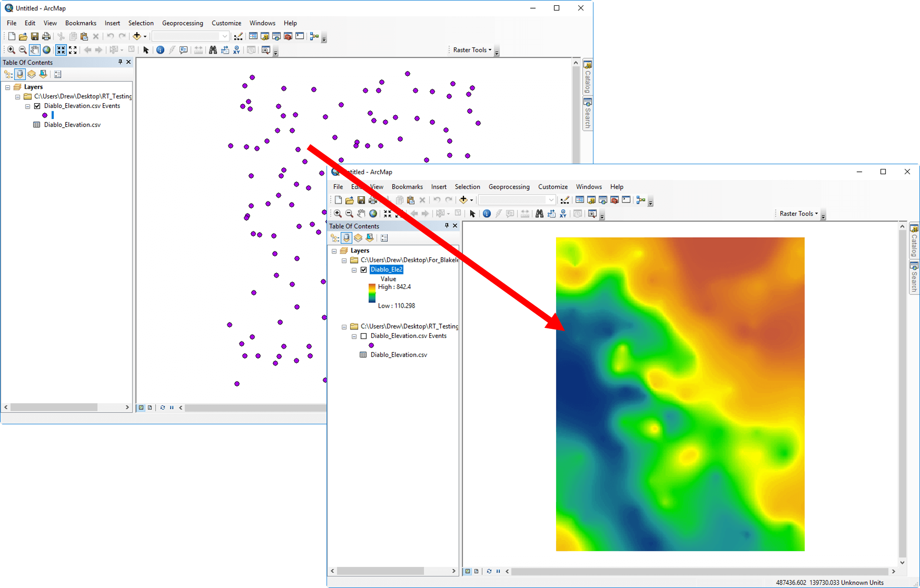
Task: Pin the Table Of Contents panel
Action: (446, 226)
